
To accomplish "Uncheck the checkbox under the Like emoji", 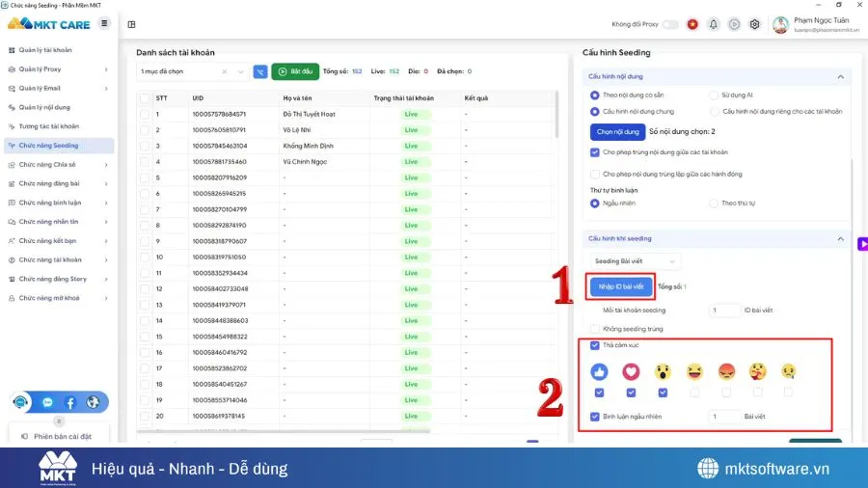I will [x=599, y=393].
